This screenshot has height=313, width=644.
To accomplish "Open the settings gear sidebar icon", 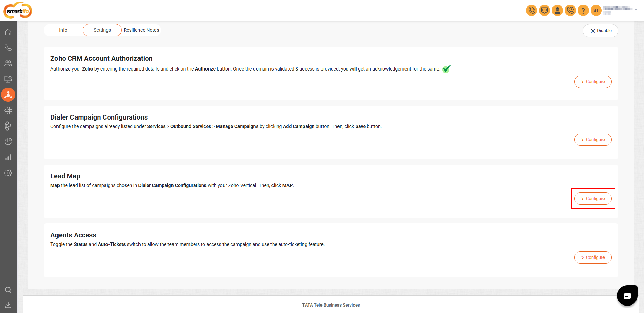I will point(8,173).
